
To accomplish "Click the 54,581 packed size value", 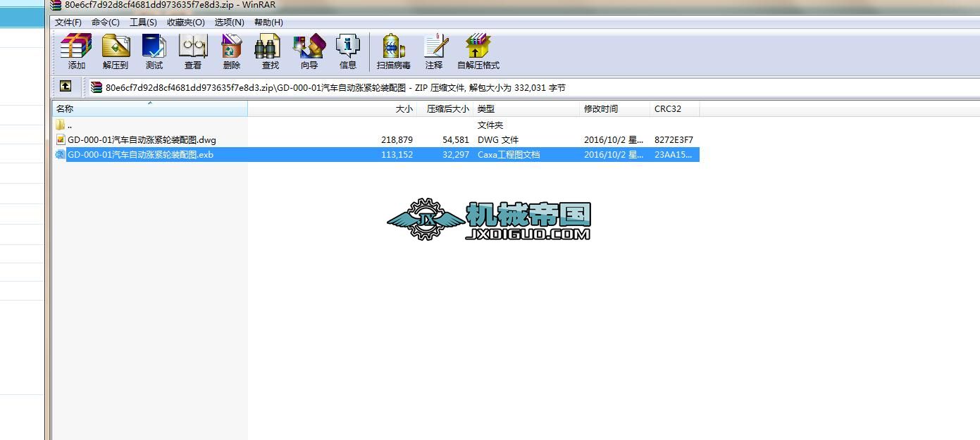I will tap(456, 139).
